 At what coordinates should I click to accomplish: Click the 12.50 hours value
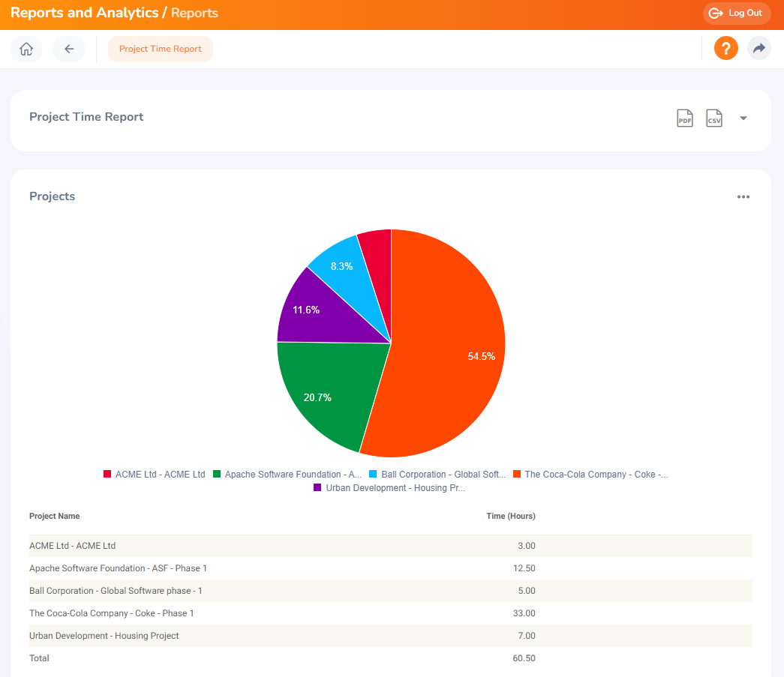click(524, 568)
